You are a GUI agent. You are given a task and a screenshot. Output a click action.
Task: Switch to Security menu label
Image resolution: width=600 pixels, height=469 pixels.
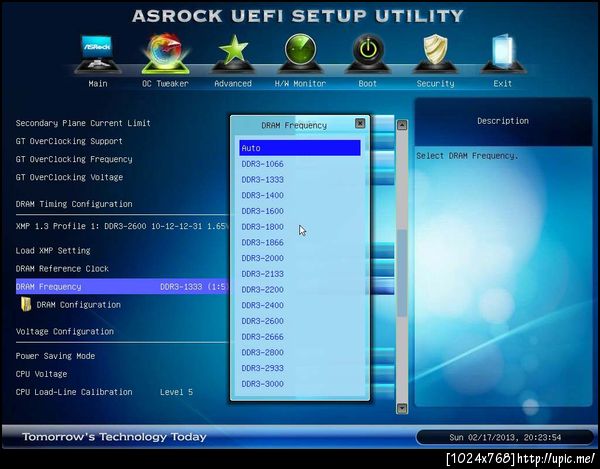click(x=435, y=83)
